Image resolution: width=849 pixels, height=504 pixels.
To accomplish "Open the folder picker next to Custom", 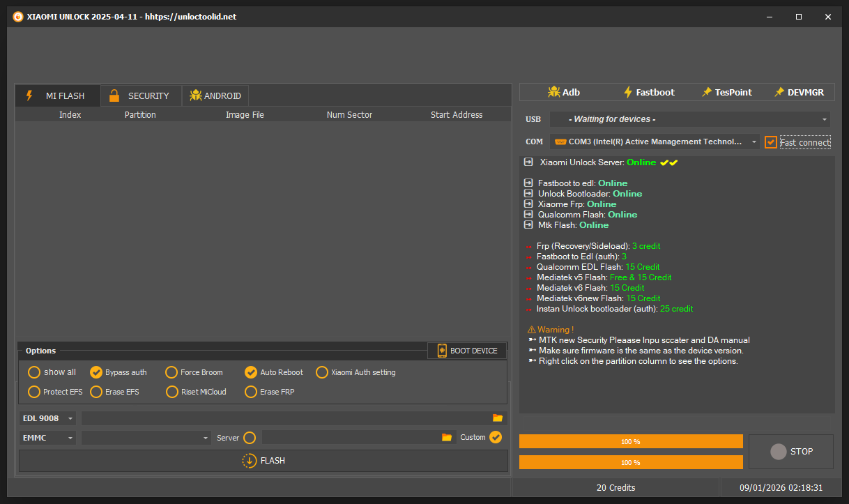I will point(447,437).
